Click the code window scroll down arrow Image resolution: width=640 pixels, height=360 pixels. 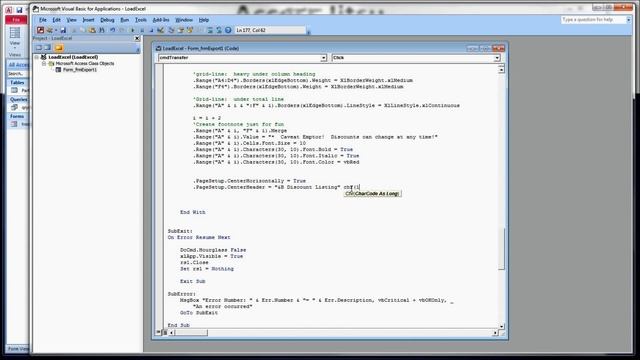click(501, 326)
